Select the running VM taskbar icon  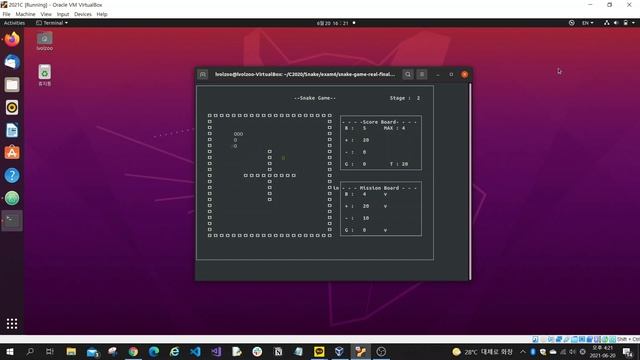(360, 352)
